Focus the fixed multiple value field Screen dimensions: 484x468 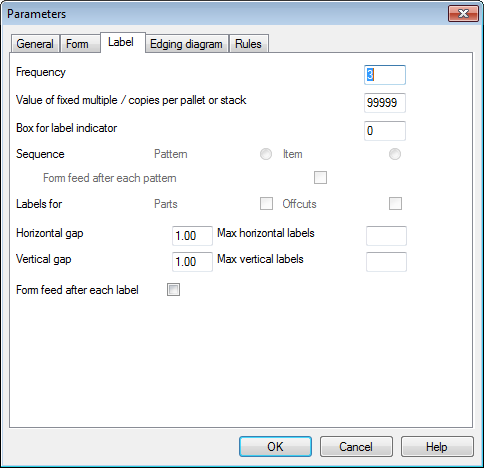click(x=385, y=103)
